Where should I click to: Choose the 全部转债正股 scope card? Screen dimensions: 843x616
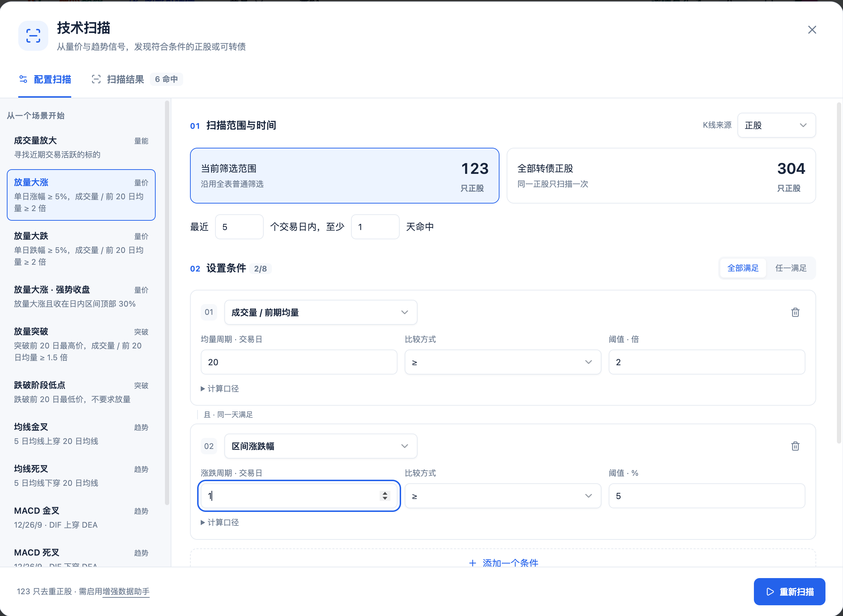point(661,176)
